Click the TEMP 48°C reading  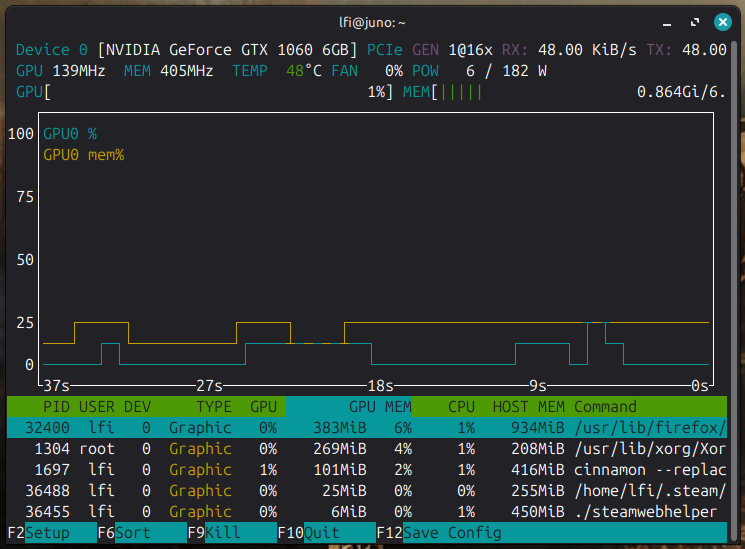point(277,71)
